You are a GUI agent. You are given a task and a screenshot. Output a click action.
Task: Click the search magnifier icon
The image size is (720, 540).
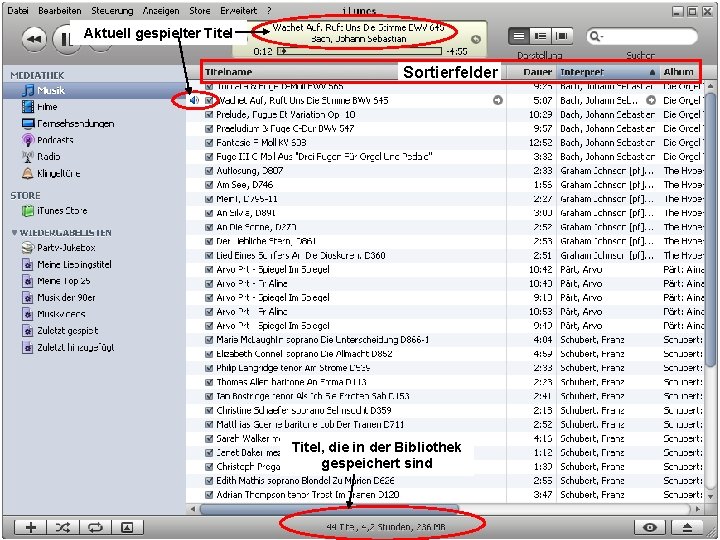pyautogui.click(x=595, y=36)
